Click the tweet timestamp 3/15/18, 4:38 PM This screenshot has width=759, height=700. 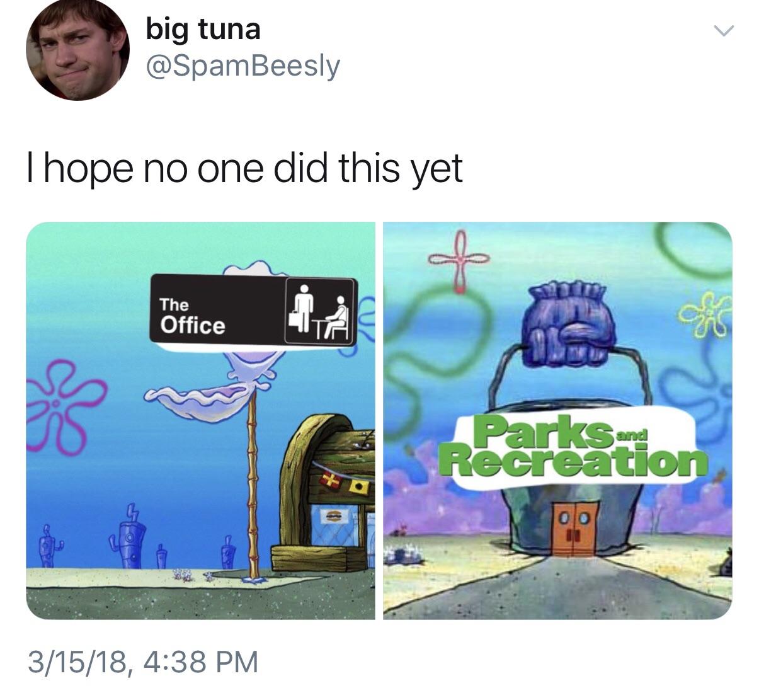pos(142,662)
